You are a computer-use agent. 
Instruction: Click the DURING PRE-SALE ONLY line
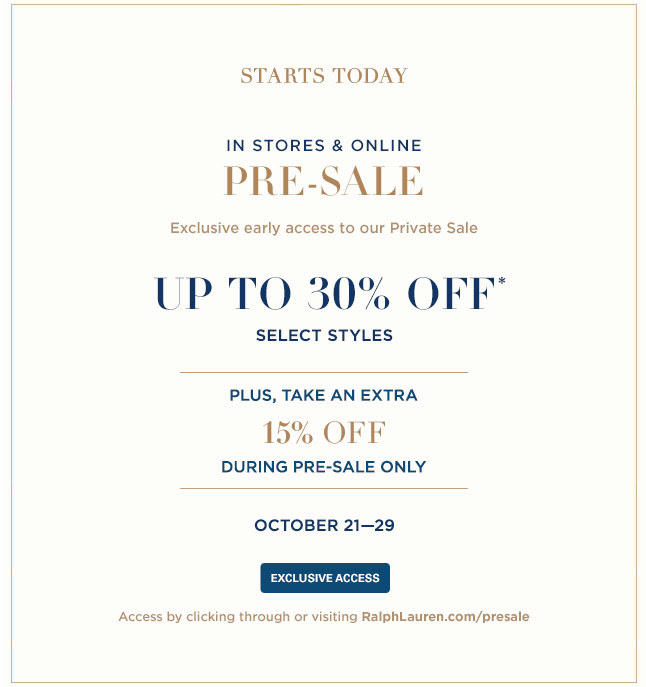coord(323,467)
